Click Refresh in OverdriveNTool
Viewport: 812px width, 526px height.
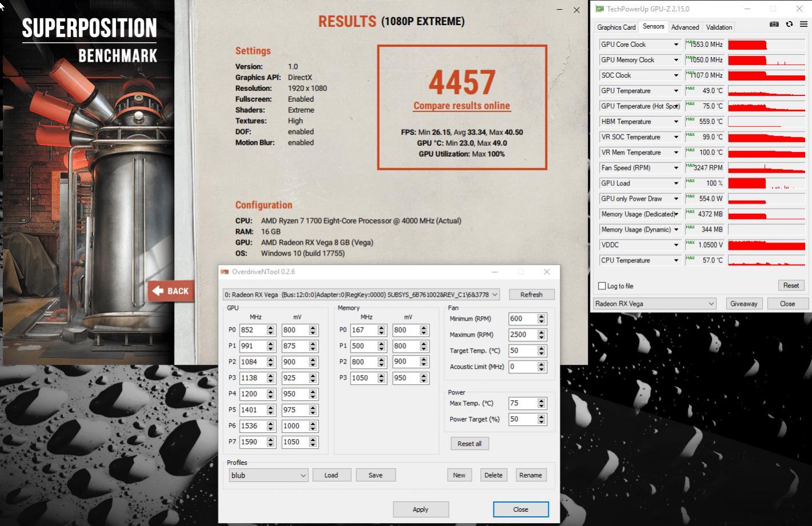[531, 294]
